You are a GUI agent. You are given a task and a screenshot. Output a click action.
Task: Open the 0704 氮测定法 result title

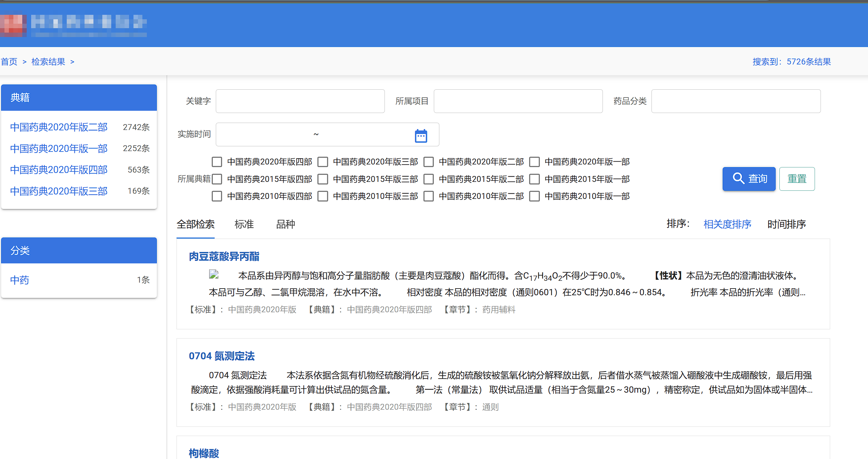[x=222, y=356]
